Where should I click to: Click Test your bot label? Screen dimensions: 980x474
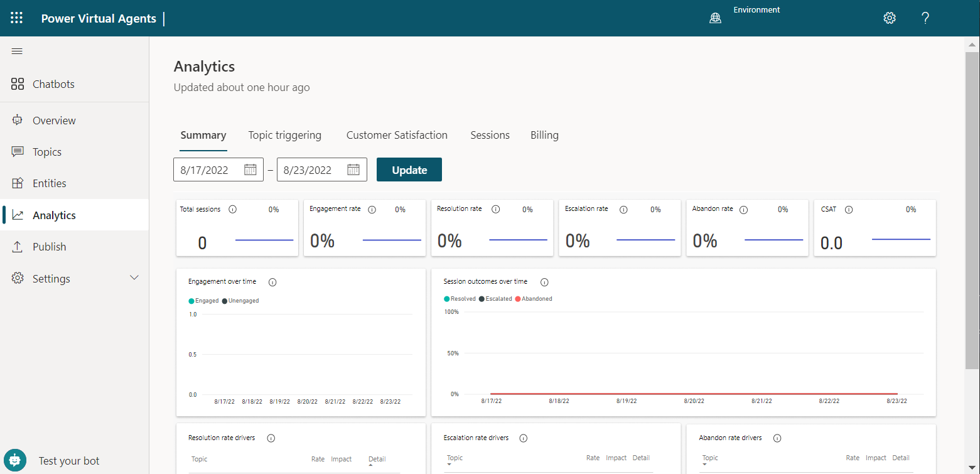[x=69, y=461]
